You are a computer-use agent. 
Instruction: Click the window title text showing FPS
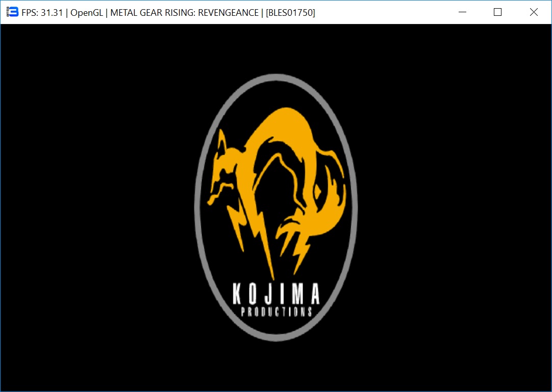click(x=168, y=13)
